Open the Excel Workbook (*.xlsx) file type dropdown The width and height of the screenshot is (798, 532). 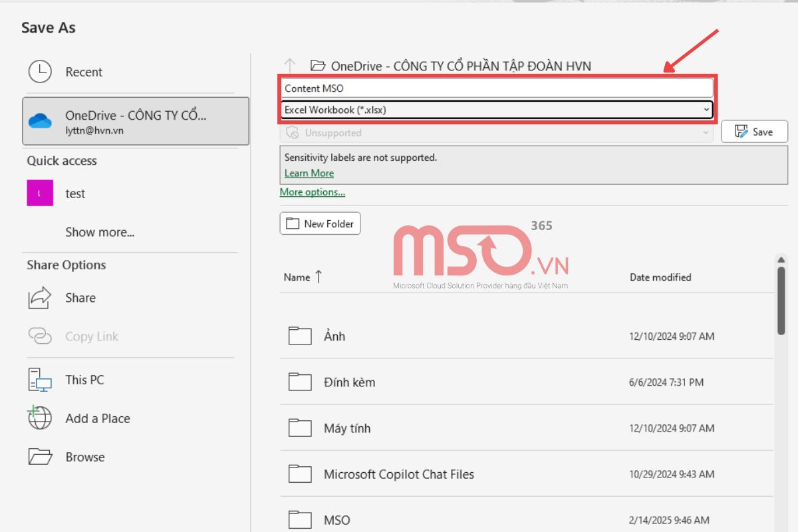coord(497,110)
